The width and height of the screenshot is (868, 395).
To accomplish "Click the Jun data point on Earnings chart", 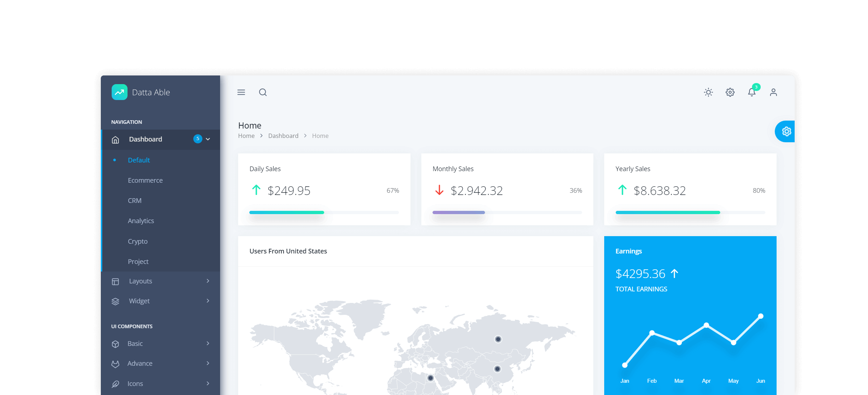I will 761,317.
